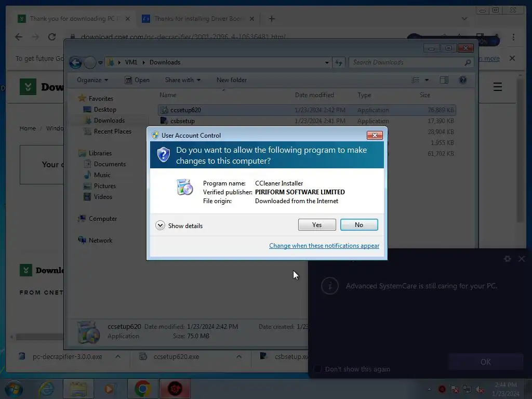Select csbsetup file in Downloads list
532x399 pixels.
(307, 121)
